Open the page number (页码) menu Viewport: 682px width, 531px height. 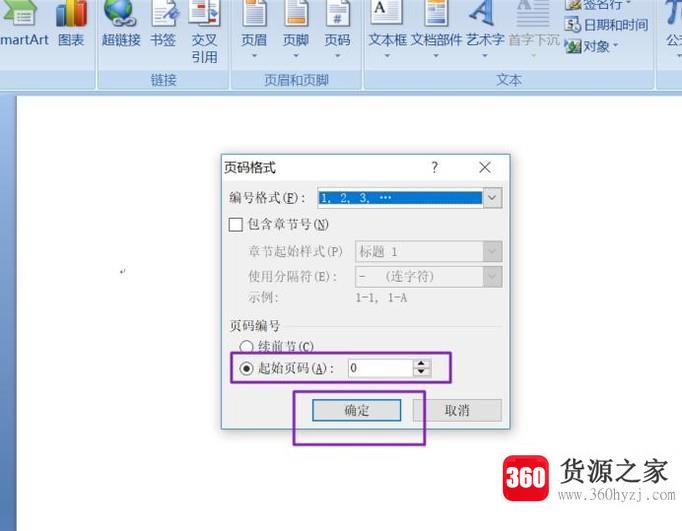pyautogui.click(x=338, y=30)
